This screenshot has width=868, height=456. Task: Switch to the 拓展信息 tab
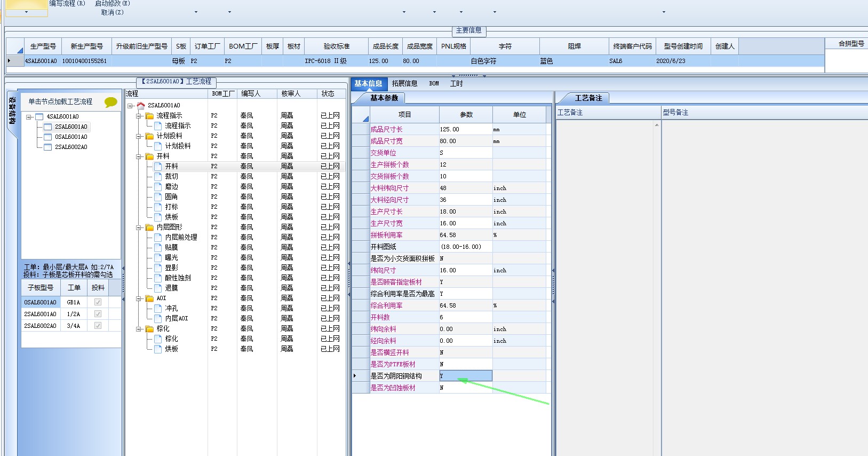point(404,84)
